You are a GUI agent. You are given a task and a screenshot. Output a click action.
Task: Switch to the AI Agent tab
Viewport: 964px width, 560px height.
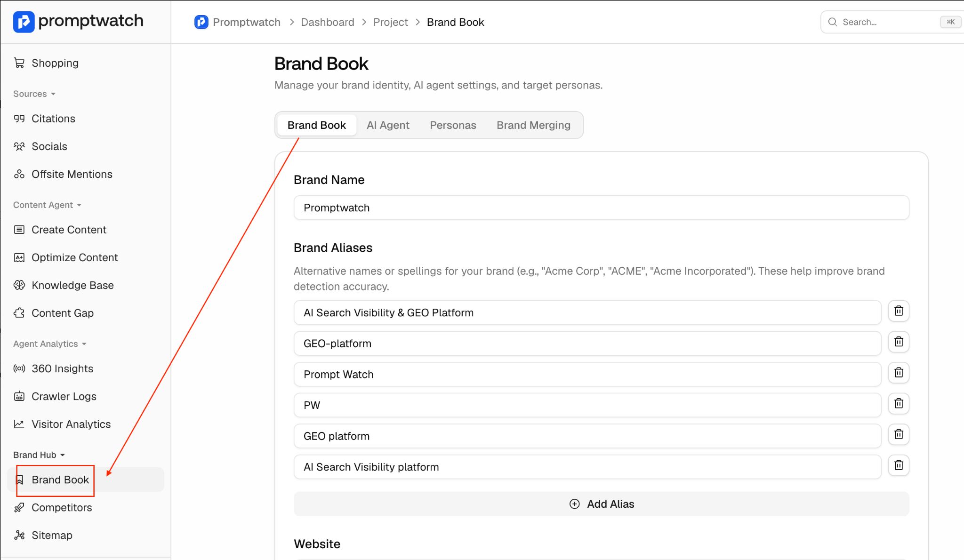(x=388, y=125)
